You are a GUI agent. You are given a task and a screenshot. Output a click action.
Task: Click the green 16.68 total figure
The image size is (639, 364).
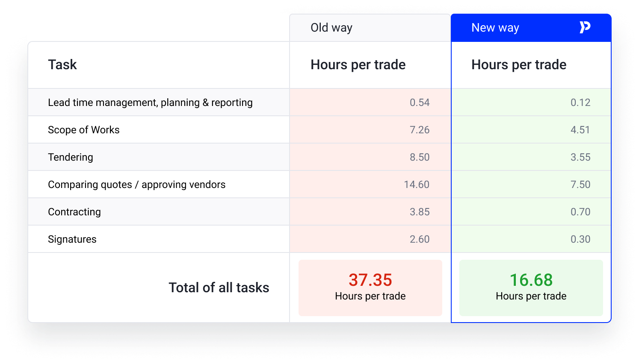point(531,280)
